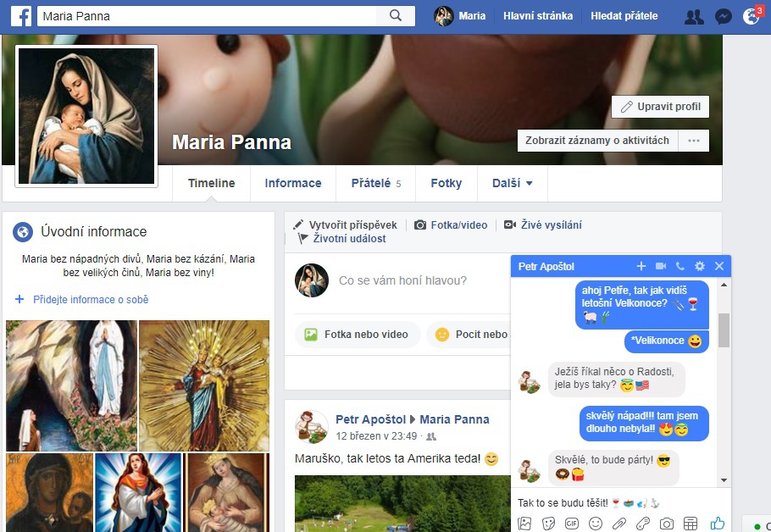Click the Úvodní informace globe icon

click(x=23, y=231)
